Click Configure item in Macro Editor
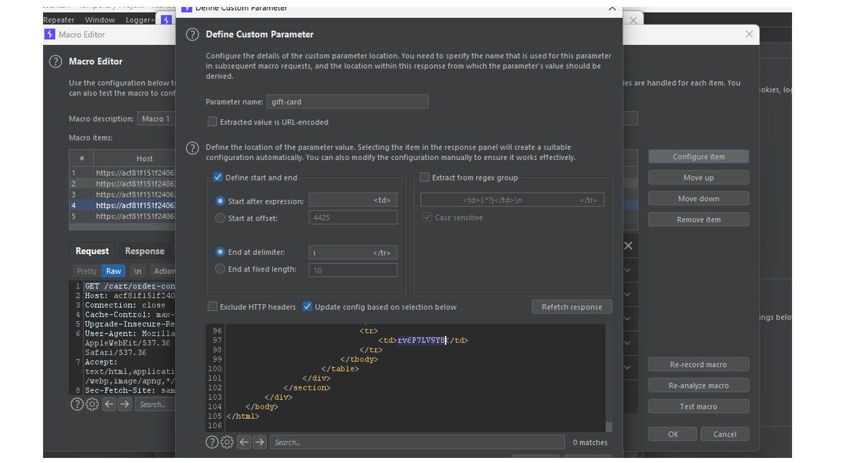Image resolution: width=868 pixels, height=463 pixels. 698,157
